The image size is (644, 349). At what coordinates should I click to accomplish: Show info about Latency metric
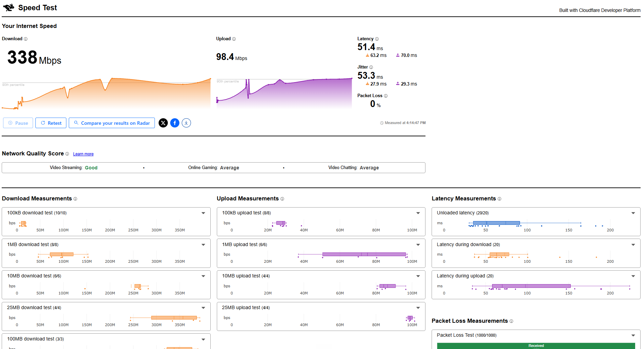(x=377, y=39)
